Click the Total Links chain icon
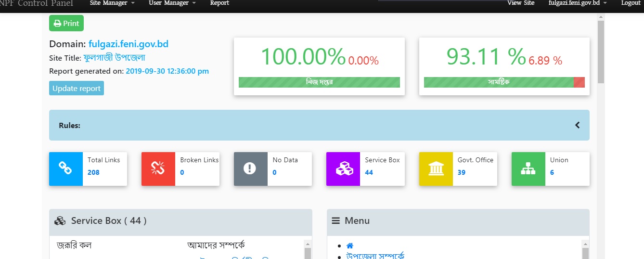 coord(65,168)
